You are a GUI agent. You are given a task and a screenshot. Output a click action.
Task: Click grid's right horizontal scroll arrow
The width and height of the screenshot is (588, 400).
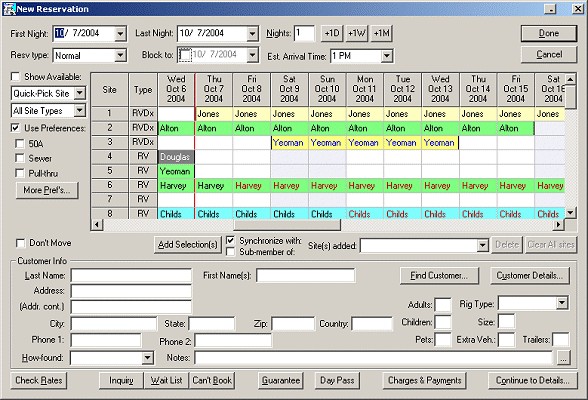[558, 225]
